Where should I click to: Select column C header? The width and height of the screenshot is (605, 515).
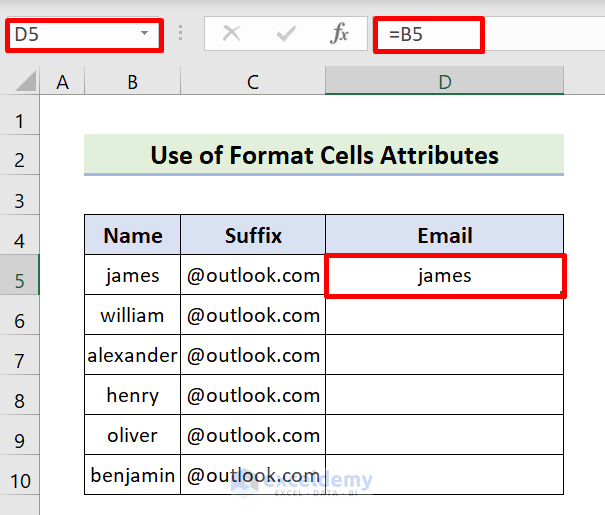[x=252, y=83]
